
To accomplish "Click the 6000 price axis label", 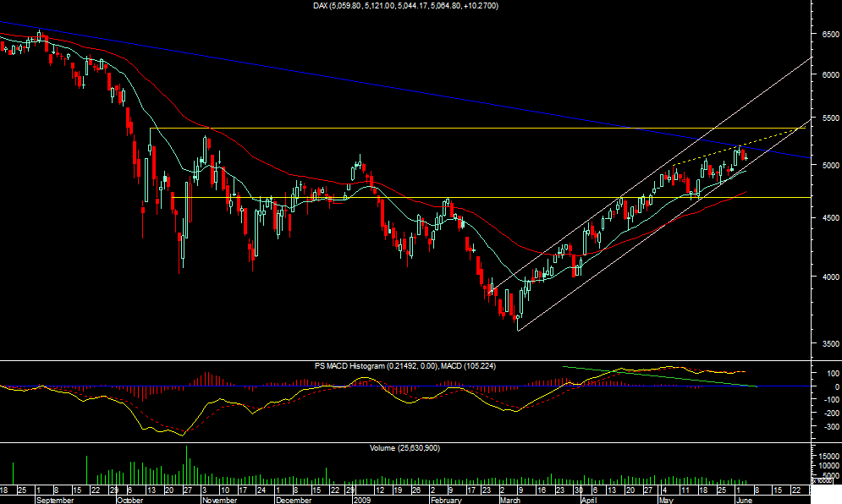I will (x=830, y=75).
